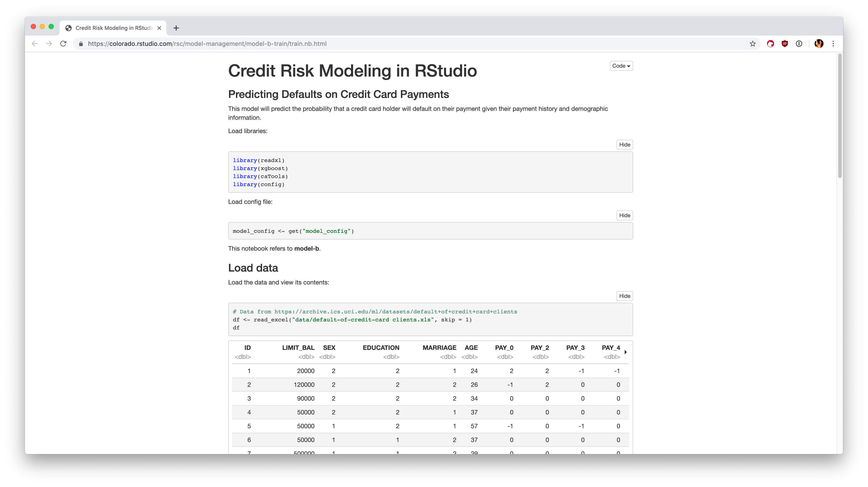Reload the page with the refresh icon
The image size is (868, 487).
click(63, 43)
